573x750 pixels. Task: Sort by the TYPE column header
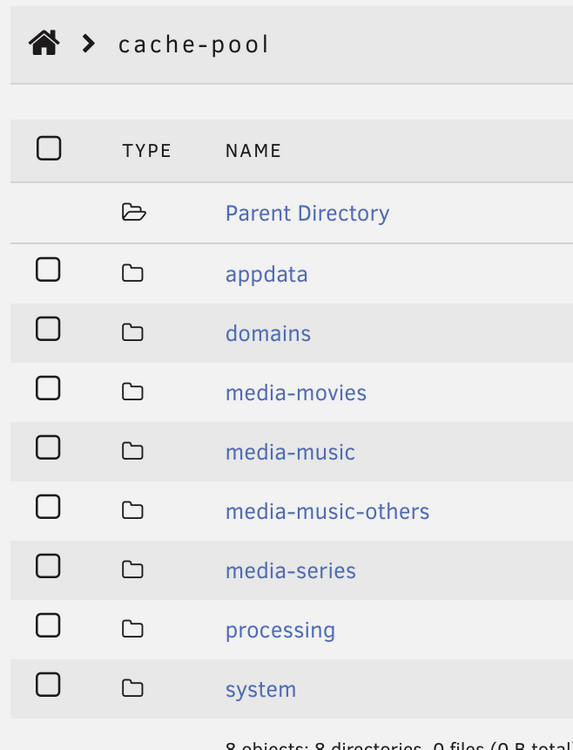(146, 151)
